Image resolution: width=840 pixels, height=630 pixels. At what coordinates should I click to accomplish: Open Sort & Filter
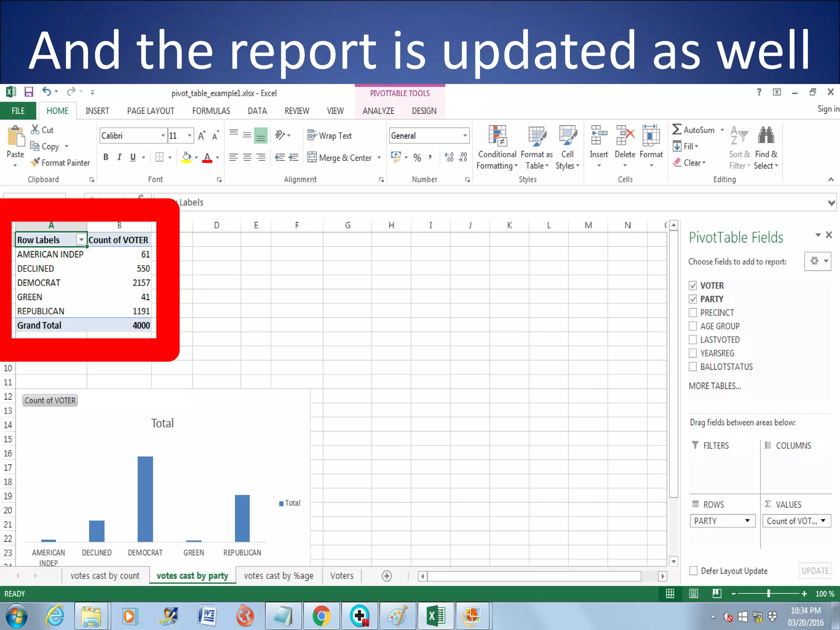pyautogui.click(x=740, y=148)
